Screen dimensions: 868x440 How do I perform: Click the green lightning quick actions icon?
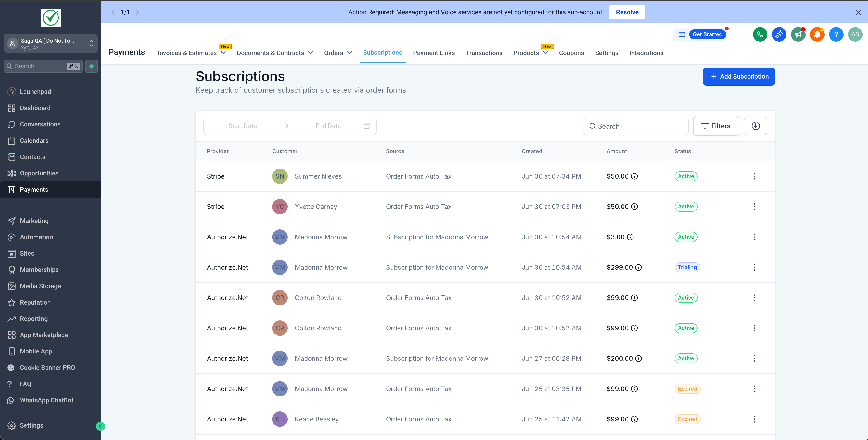coord(91,66)
